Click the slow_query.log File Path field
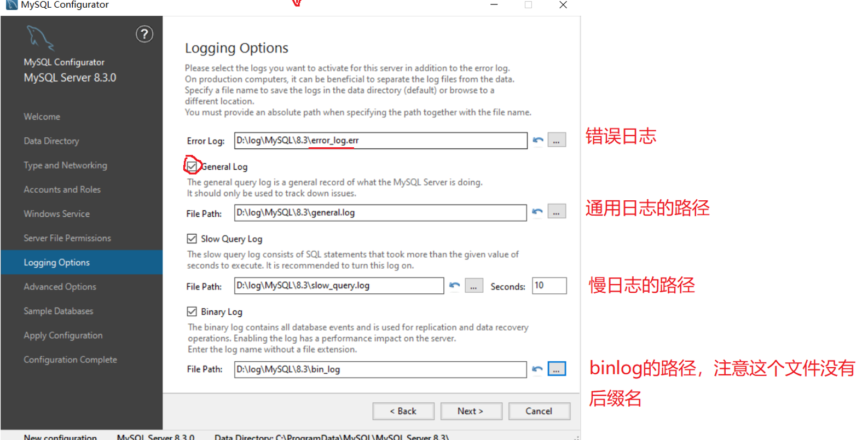The height and width of the screenshot is (440, 868). [x=339, y=286]
